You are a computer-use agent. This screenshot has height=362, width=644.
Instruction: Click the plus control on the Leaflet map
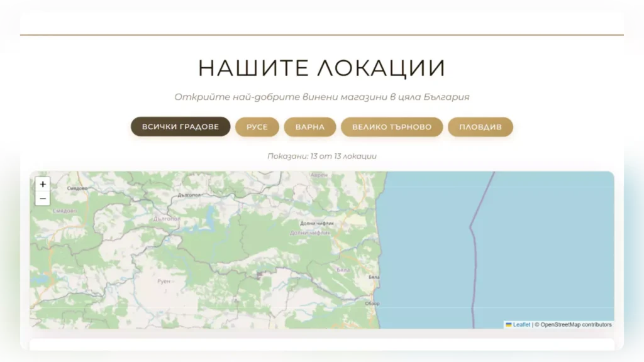click(x=42, y=184)
